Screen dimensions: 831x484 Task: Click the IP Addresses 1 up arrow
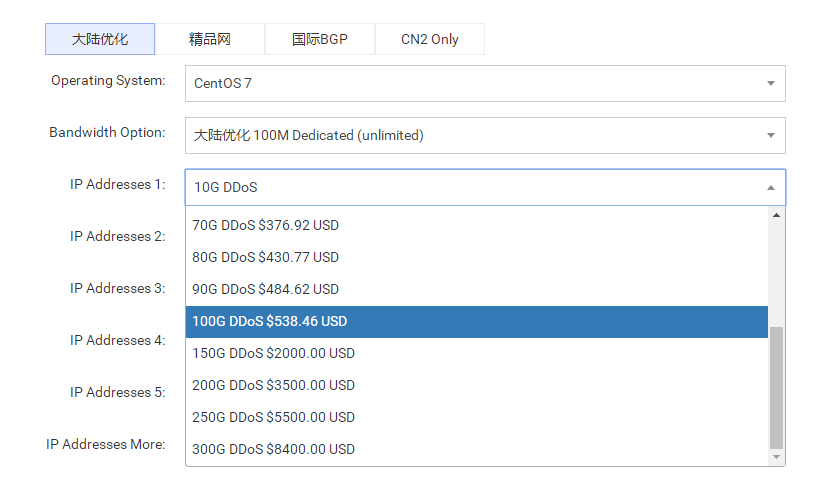click(x=770, y=188)
